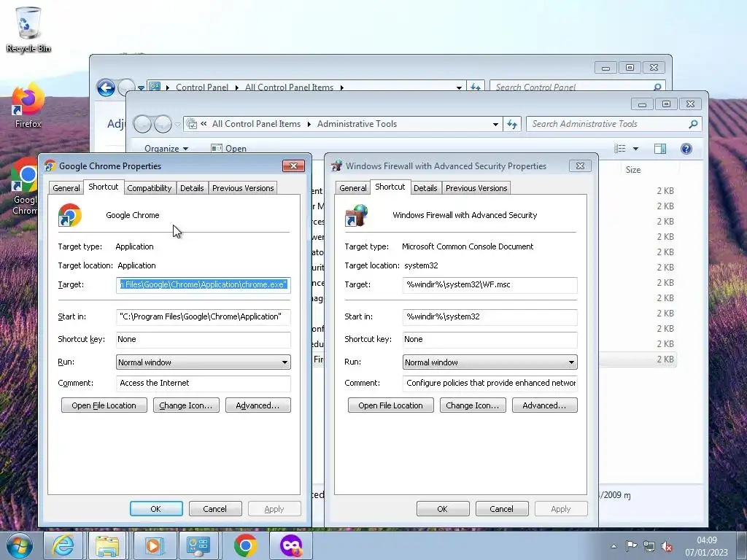747x560 pixels.
Task: Click in the Search Administrative Tools box
Action: (x=609, y=124)
